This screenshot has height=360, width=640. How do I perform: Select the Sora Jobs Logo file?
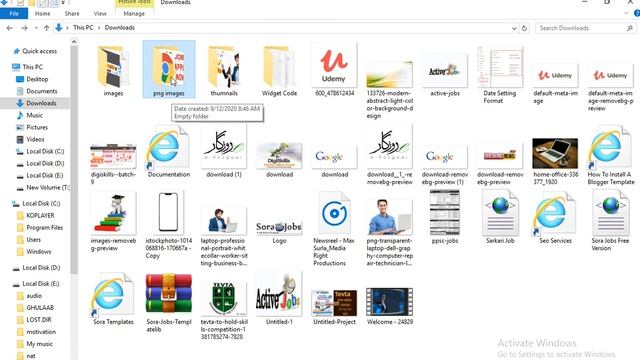[x=279, y=231]
